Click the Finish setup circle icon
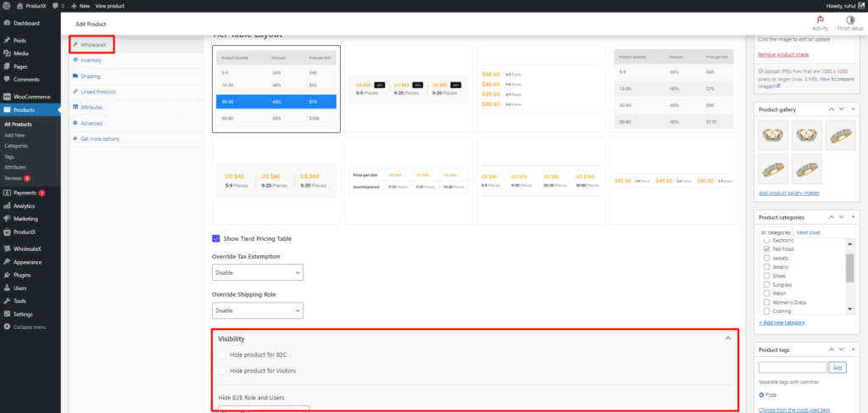 [x=850, y=19]
